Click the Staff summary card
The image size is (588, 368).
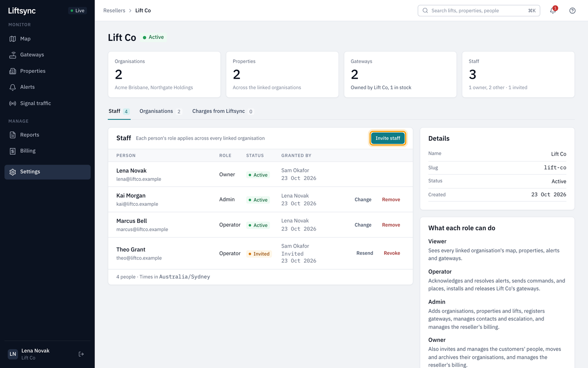518,74
